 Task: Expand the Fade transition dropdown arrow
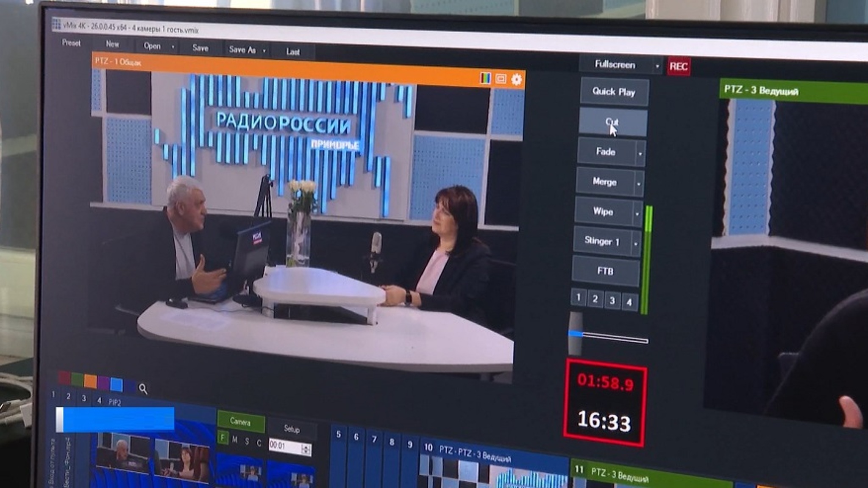click(640, 153)
